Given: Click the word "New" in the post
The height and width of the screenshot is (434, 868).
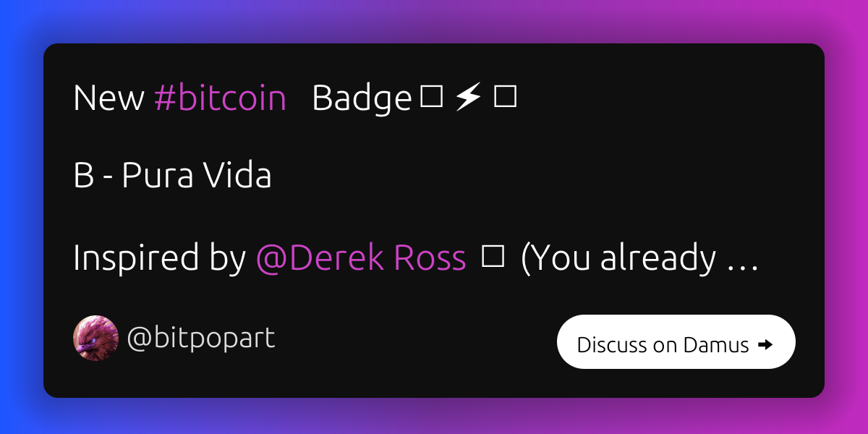Looking at the screenshot, I should pos(109,98).
